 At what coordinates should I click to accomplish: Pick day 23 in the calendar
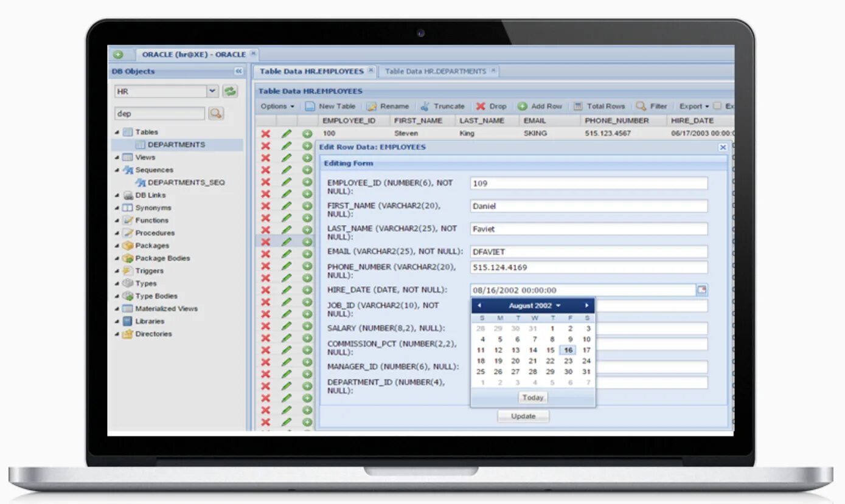point(568,361)
